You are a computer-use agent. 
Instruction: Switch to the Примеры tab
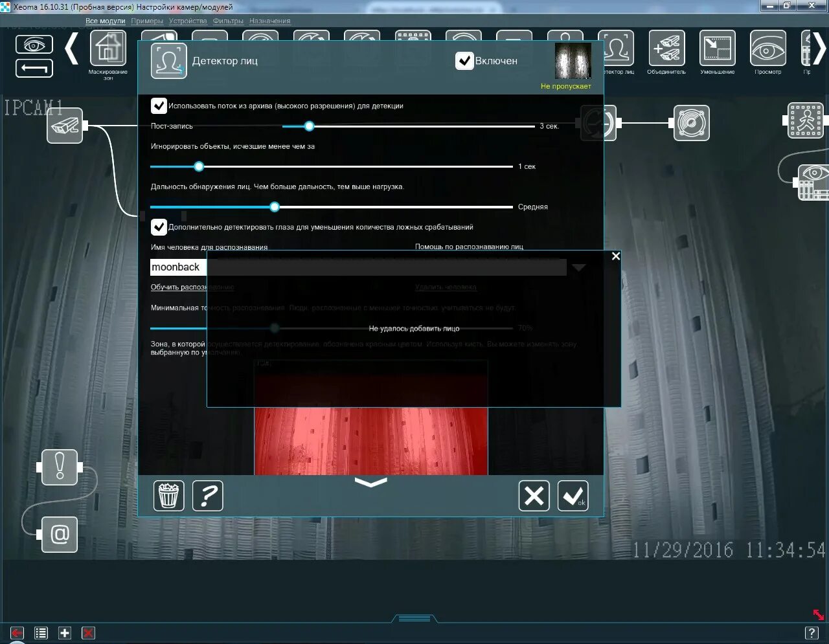[147, 21]
